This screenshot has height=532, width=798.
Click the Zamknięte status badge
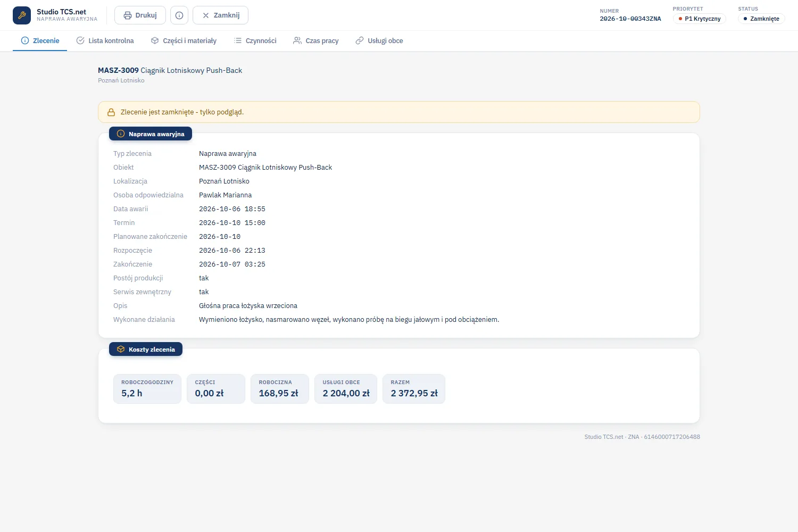coord(761,19)
